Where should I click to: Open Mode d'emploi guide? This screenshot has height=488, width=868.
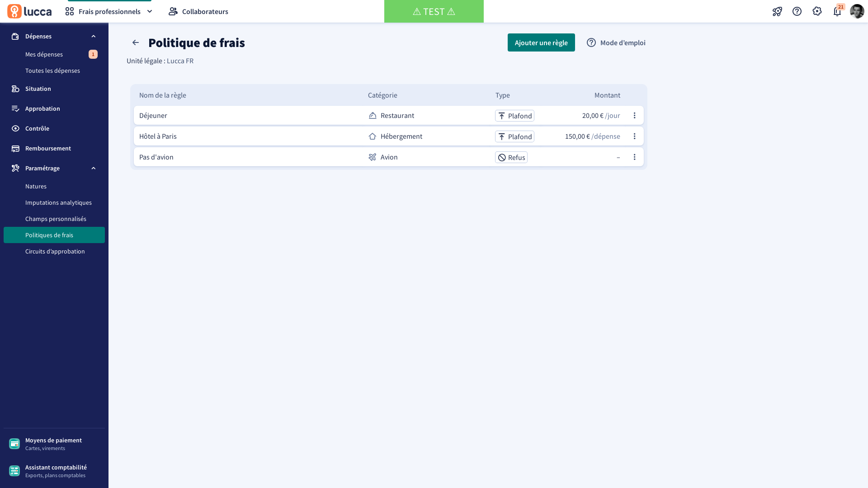tap(616, 42)
